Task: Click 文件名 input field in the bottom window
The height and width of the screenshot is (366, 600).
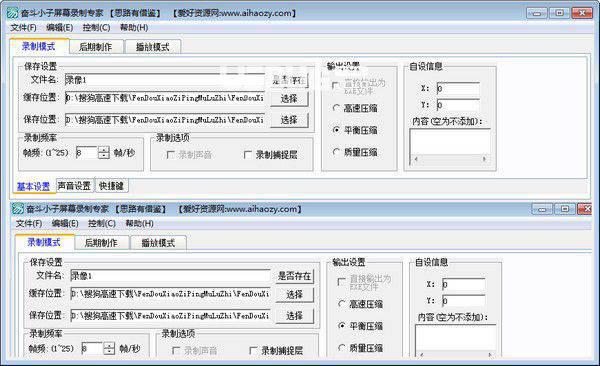Action: [x=170, y=276]
